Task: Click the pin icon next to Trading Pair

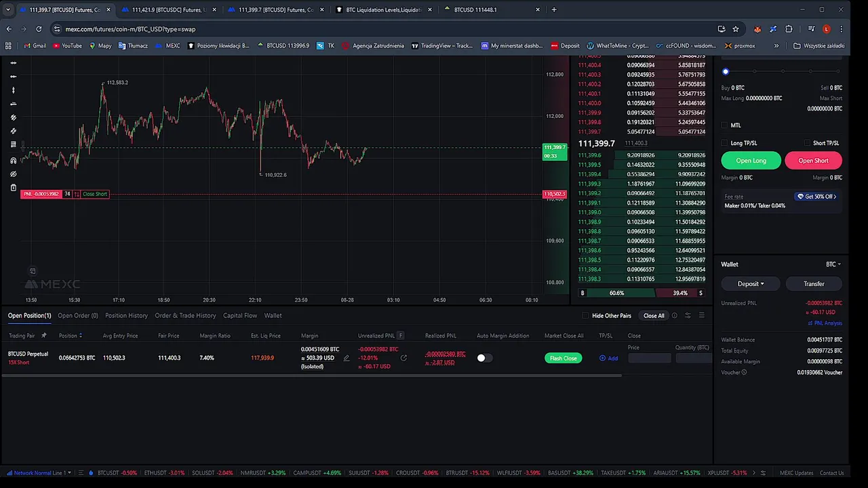Action: pyautogui.click(x=44, y=335)
